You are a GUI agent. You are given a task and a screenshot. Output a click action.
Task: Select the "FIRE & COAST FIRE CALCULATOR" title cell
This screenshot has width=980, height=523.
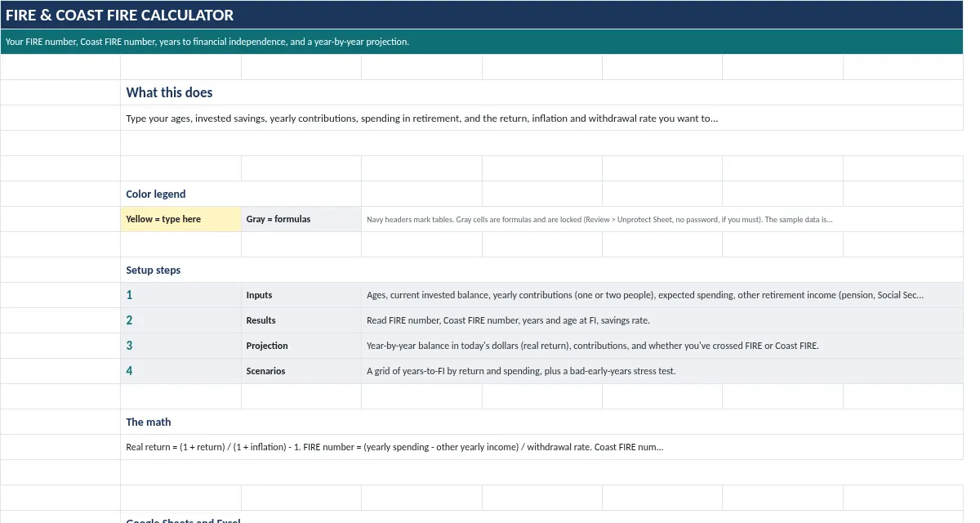tap(482, 16)
